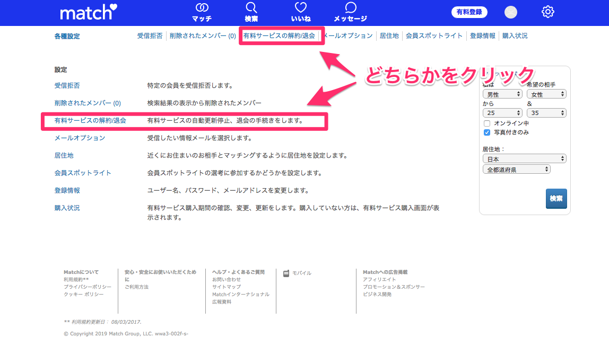Select 購入状況 in top nav
Image resolution: width=609 pixels, height=364 pixels.
point(515,35)
